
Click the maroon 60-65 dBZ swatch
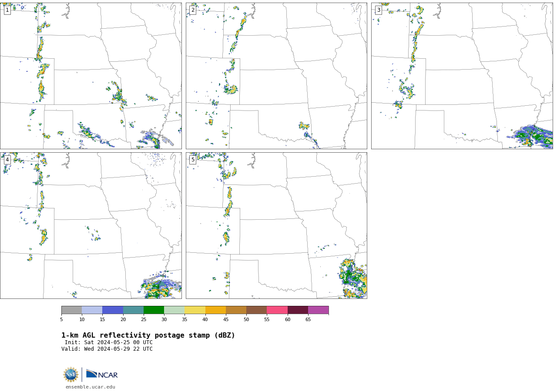point(298,310)
